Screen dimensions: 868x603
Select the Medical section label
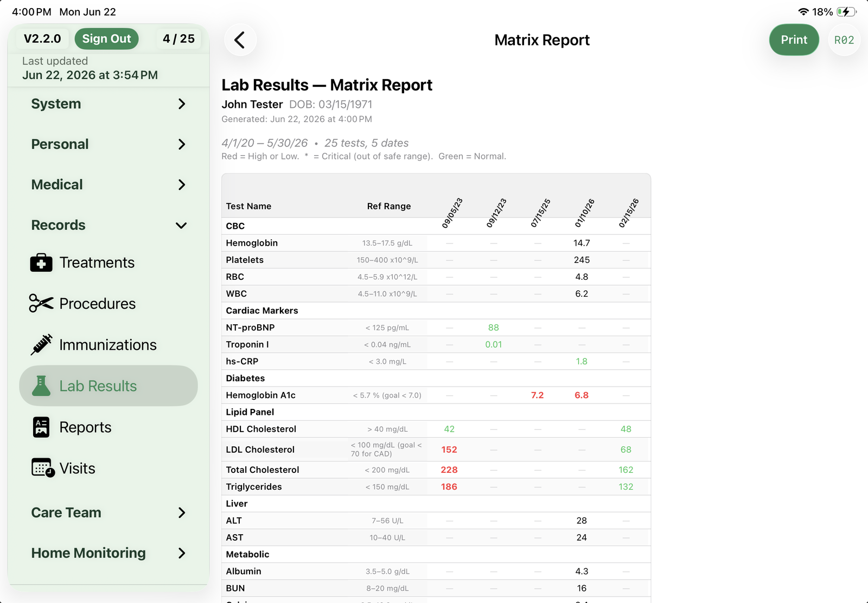57,185
